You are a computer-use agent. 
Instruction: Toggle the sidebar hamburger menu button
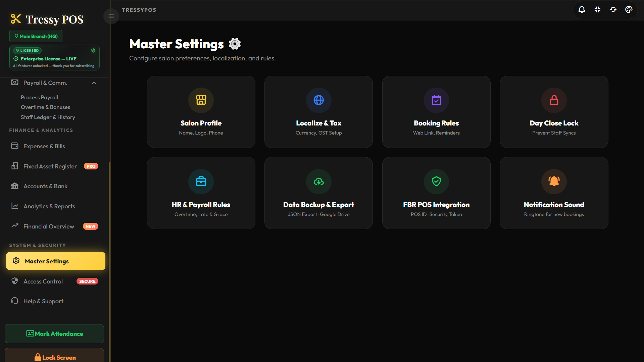coord(111,16)
